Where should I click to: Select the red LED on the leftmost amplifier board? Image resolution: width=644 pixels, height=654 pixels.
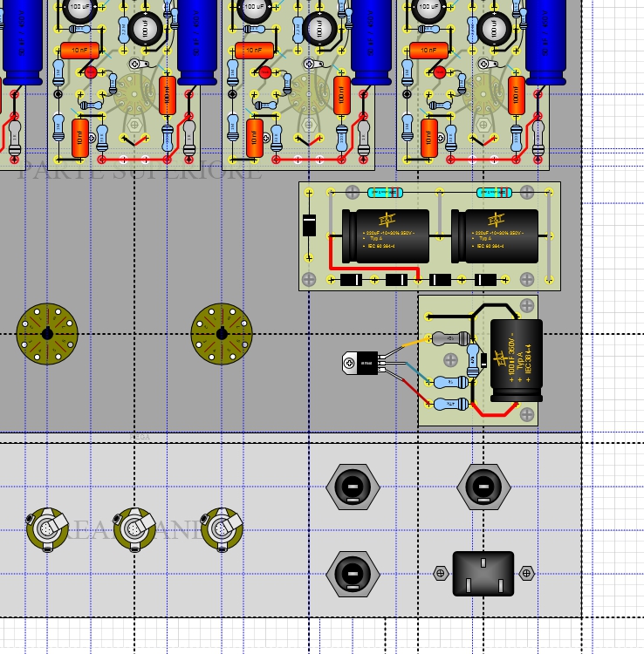click(90, 73)
